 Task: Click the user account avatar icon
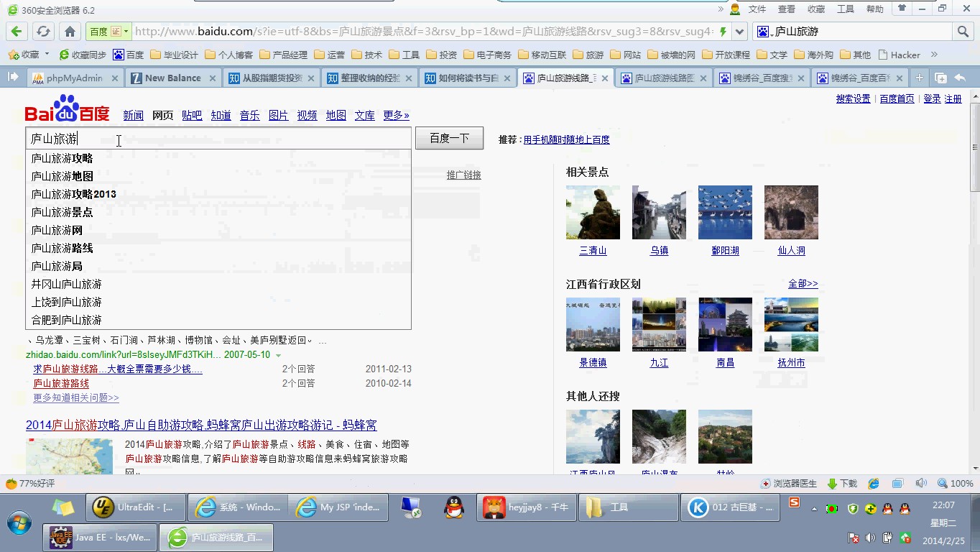click(x=734, y=9)
